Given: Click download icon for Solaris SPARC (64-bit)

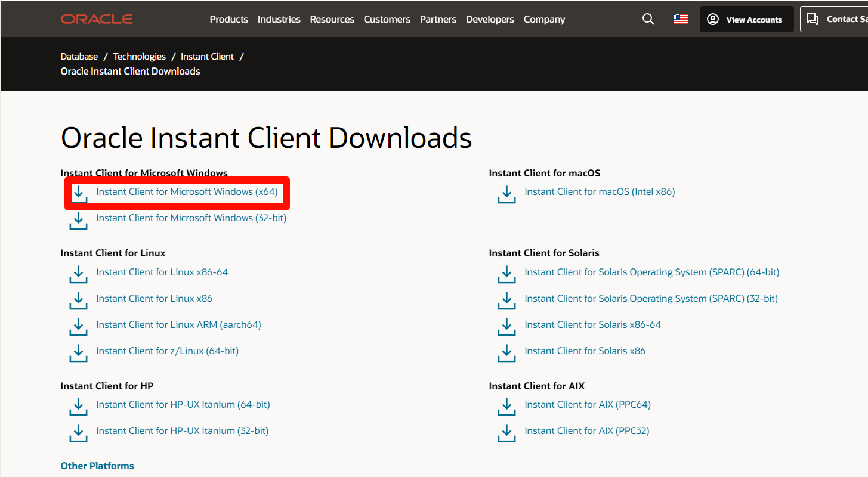Looking at the screenshot, I should coord(506,274).
